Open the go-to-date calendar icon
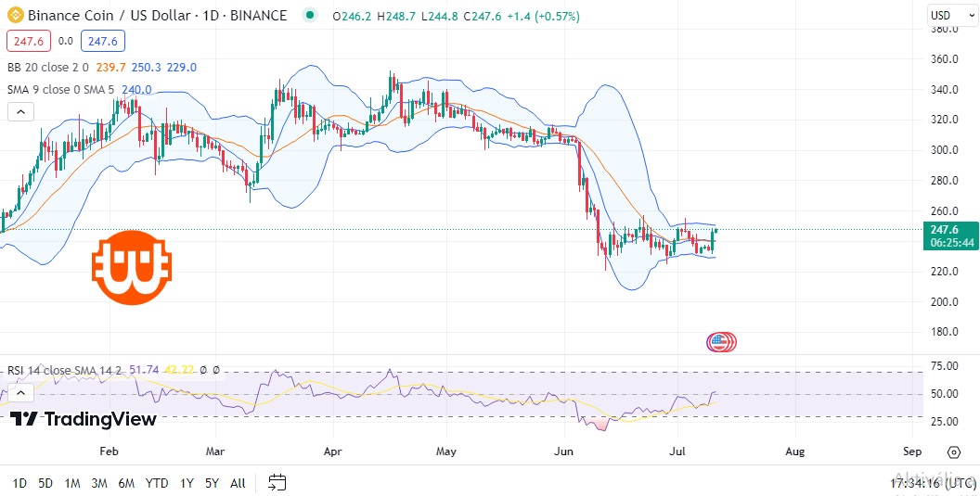980x496 pixels. click(x=277, y=482)
